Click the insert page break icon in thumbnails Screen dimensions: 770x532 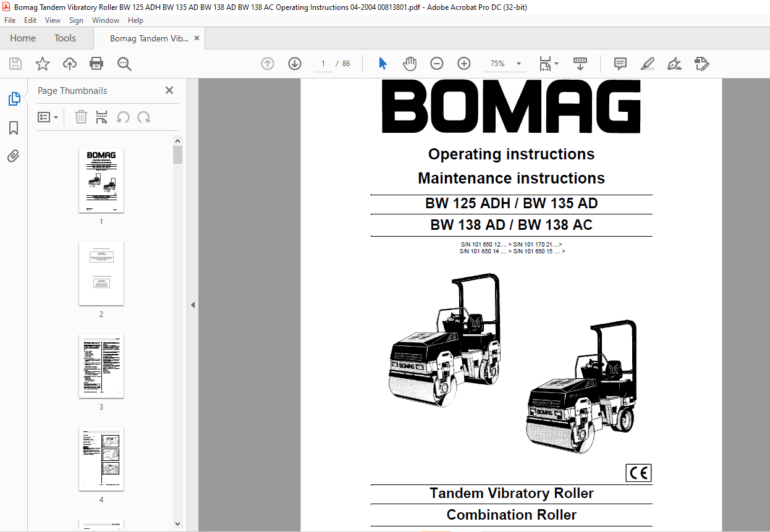coord(102,117)
